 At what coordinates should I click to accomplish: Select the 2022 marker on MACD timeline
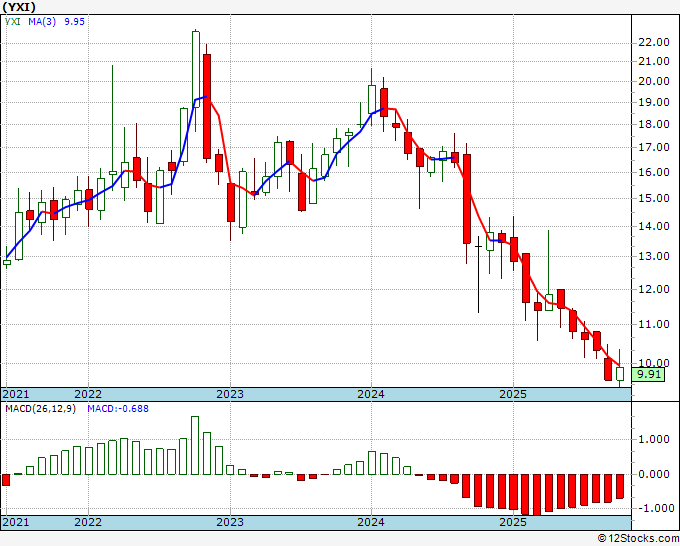point(88,522)
